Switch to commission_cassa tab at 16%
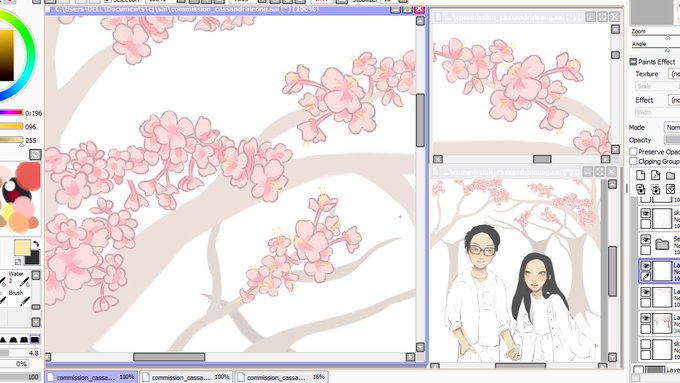 click(281, 377)
